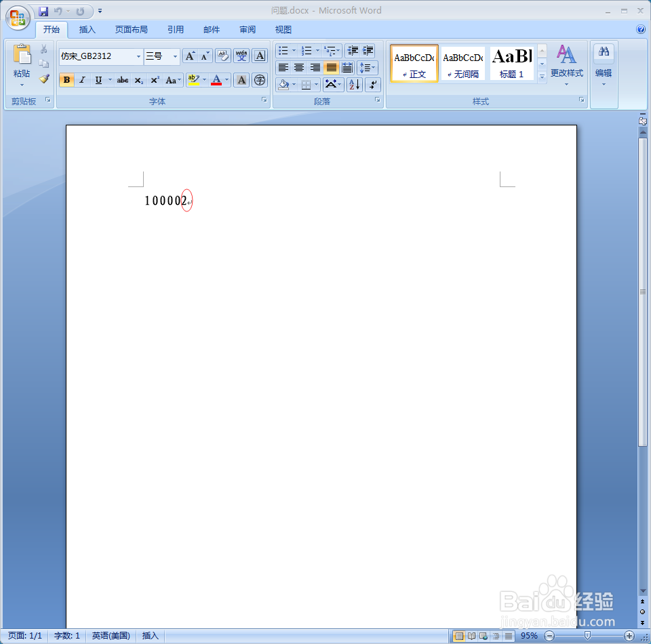Apply the 标题 1 style
This screenshot has height=644, width=651.
pyautogui.click(x=511, y=64)
